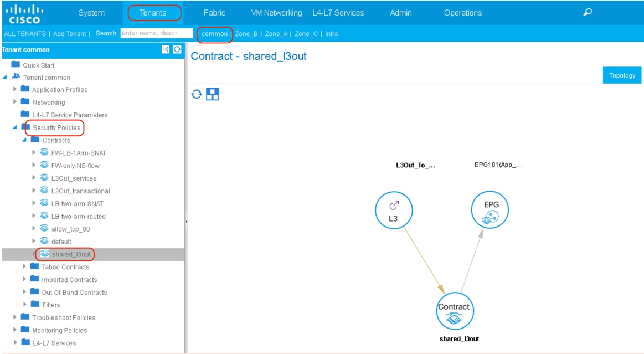The image size is (644, 354).
Task: Select the Troubleshoot Policies tree item
Action: (x=64, y=318)
